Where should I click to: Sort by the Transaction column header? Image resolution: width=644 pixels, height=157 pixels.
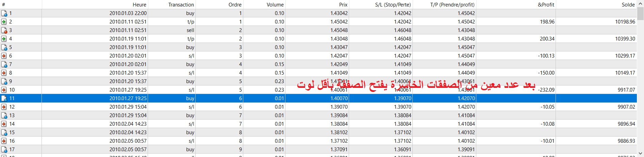click(181, 4)
